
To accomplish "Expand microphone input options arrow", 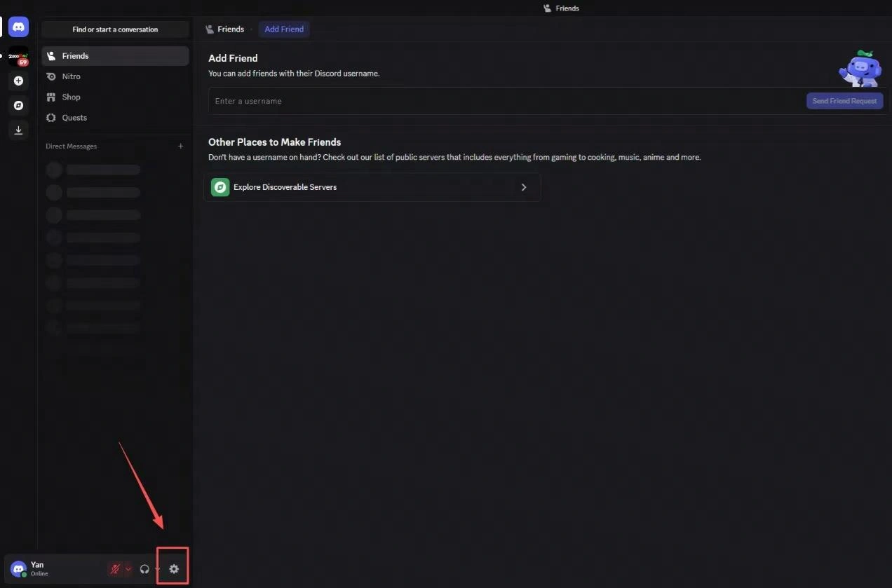I will tap(128, 569).
